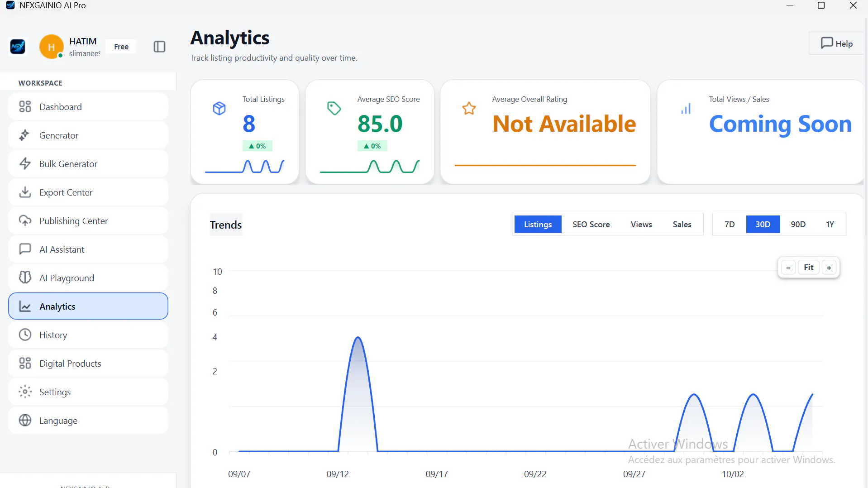Open the History clock icon

point(25,335)
